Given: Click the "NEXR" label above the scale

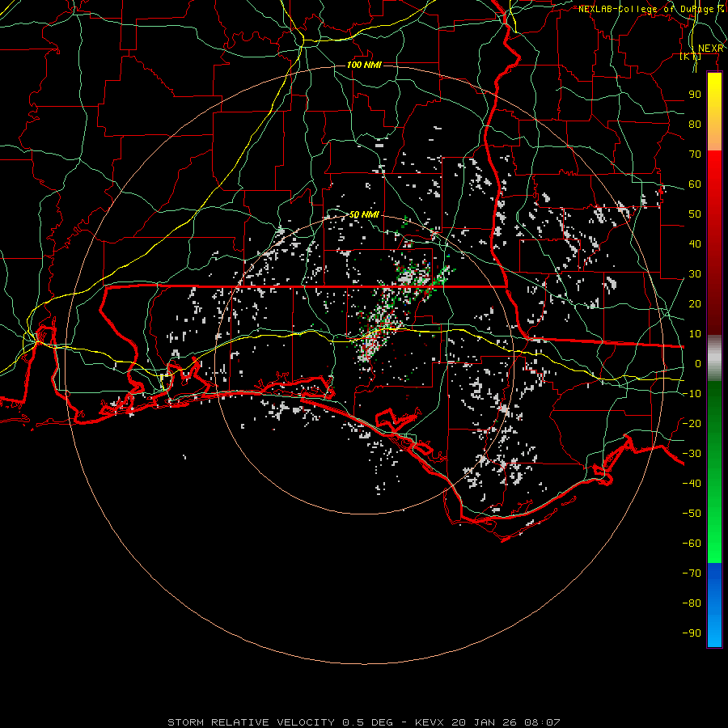Looking at the screenshot, I should pyautogui.click(x=710, y=49).
